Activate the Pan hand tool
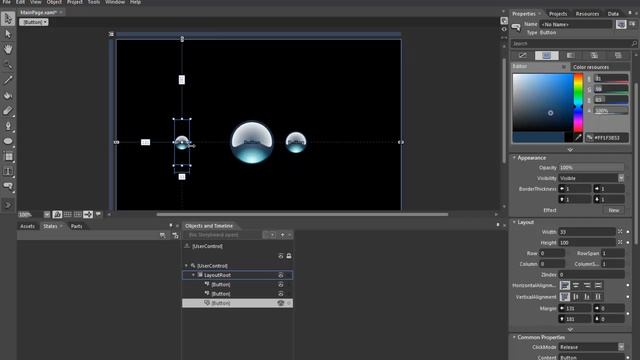Image resolution: width=640 pixels, height=360 pixels. pyautogui.click(x=8, y=49)
